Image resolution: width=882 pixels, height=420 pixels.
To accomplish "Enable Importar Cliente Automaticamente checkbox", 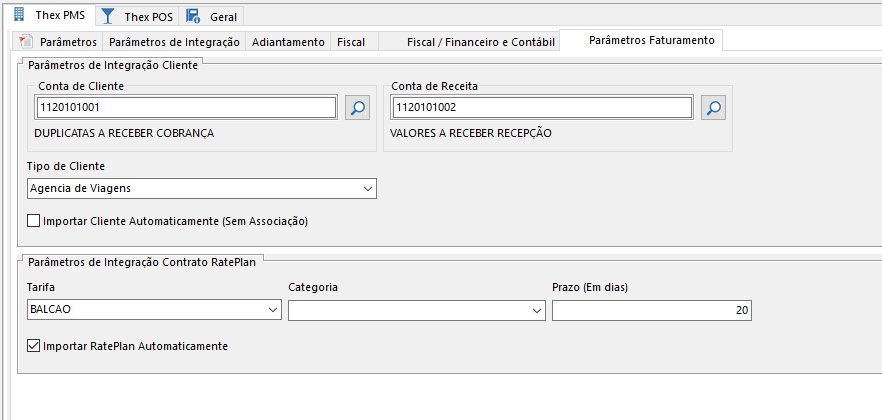I will (x=34, y=221).
